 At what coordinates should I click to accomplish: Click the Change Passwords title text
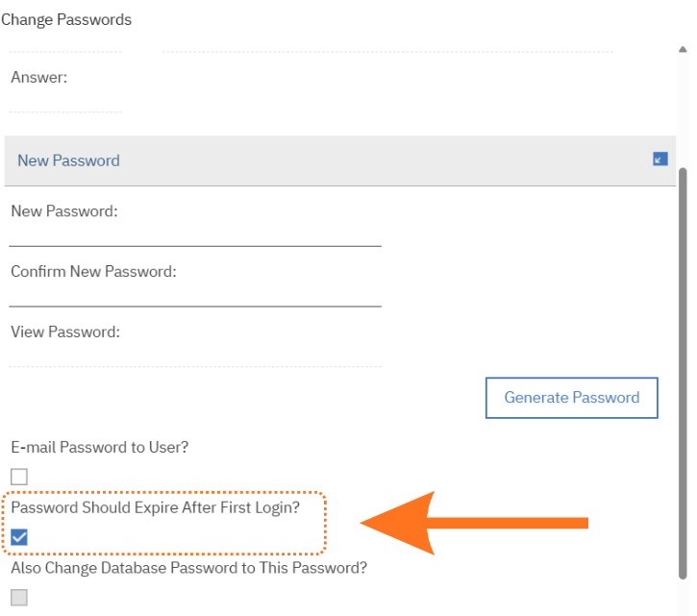66,19
